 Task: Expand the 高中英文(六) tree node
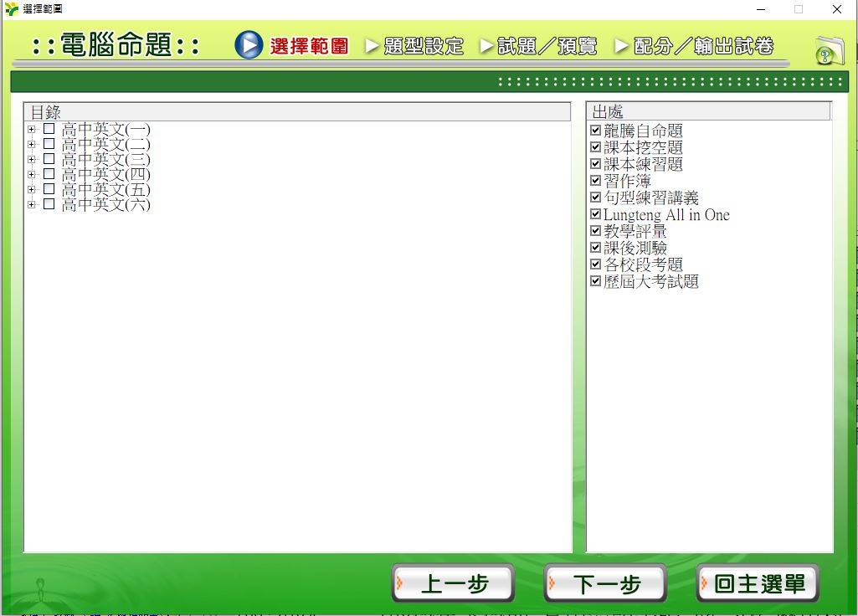[x=32, y=204]
